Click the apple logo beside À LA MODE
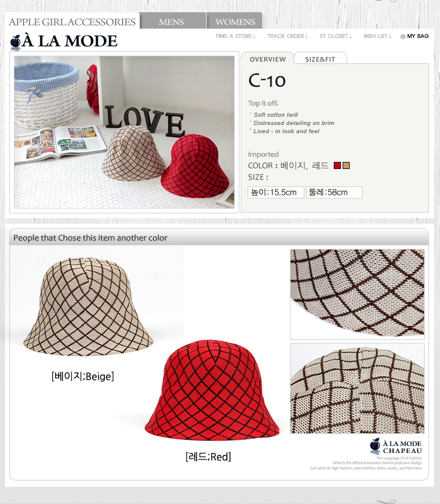 click(x=15, y=42)
